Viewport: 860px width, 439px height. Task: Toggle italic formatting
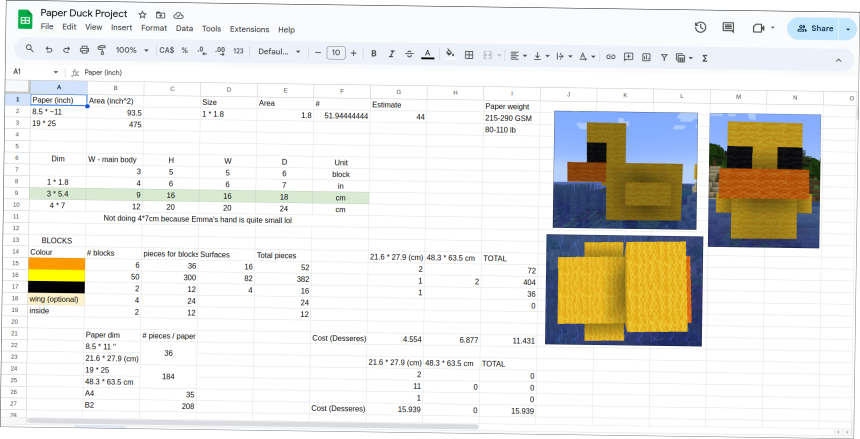391,53
